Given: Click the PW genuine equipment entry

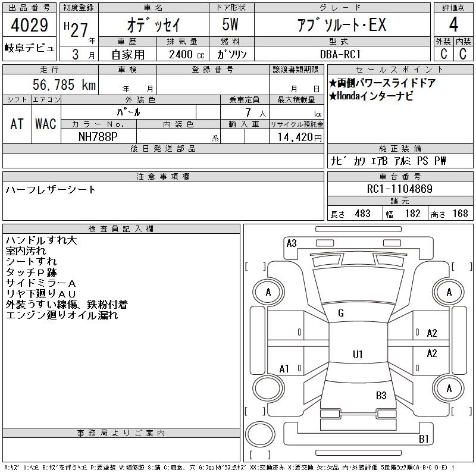Looking at the screenshot, I should (x=440, y=161).
